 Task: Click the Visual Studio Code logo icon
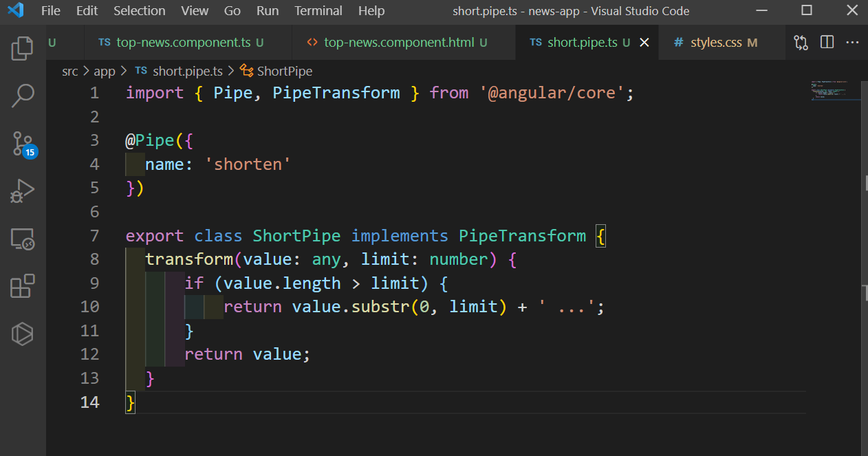click(16, 10)
